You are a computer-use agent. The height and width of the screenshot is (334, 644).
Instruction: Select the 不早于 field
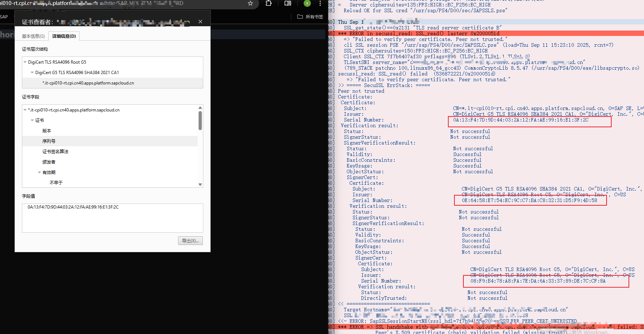pyautogui.click(x=56, y=183)
